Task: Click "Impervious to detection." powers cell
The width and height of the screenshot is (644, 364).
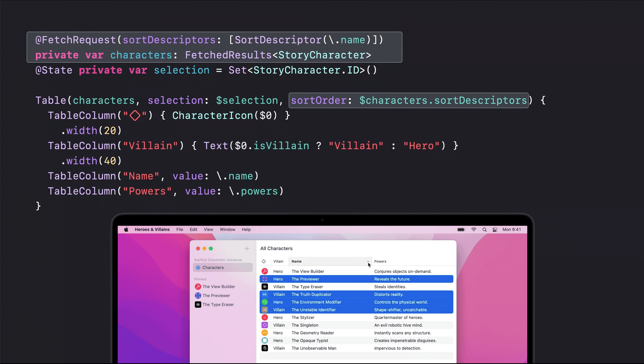Action: (x=397, y=348)
